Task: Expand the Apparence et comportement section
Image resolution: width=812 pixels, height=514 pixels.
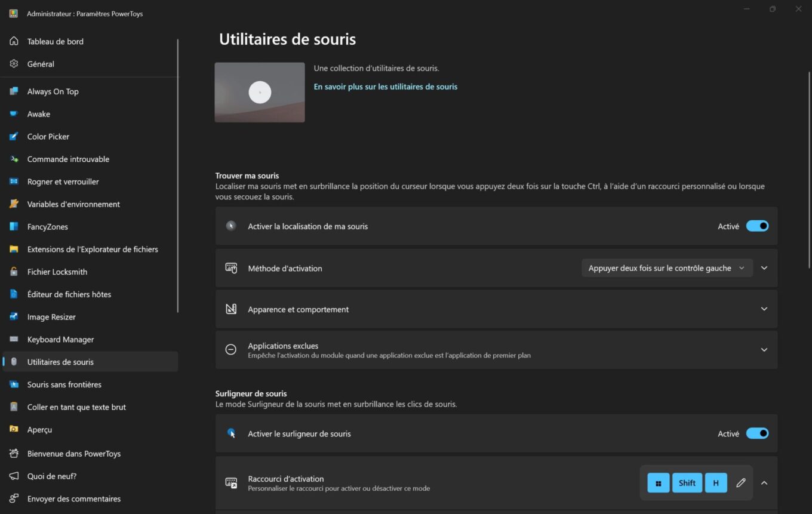Action: tap(764, 309)
